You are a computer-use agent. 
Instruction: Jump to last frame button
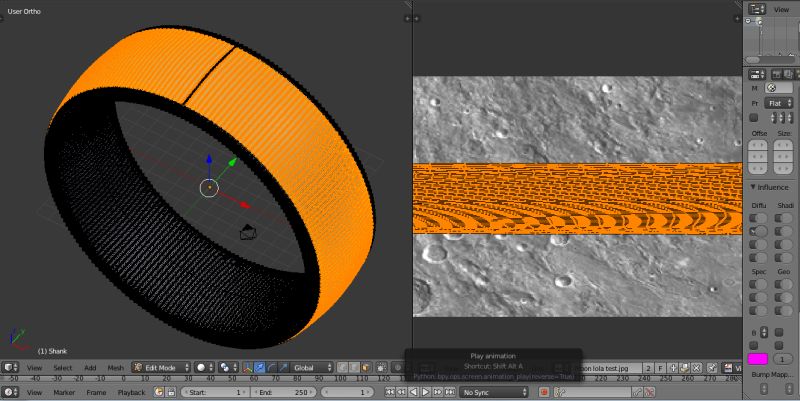[449, 392]
